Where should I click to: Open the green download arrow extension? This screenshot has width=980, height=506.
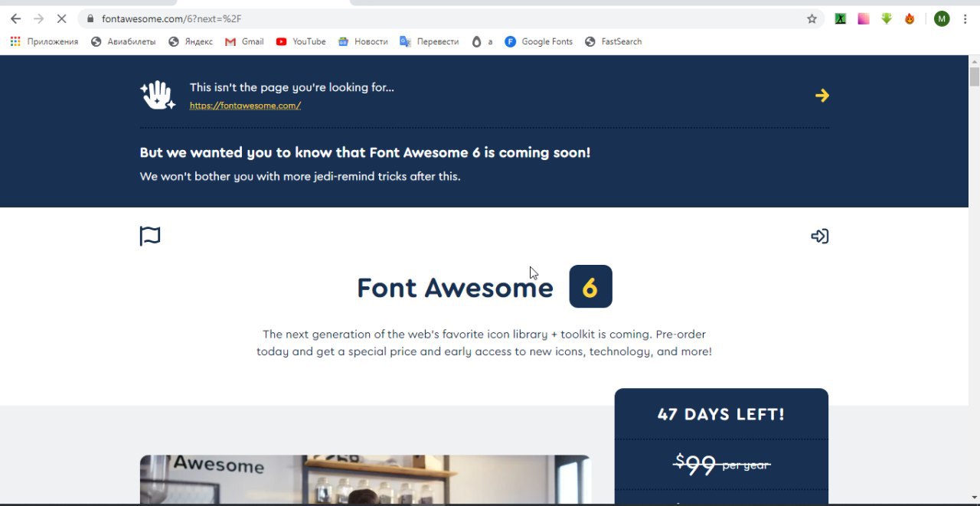[887, 18]
